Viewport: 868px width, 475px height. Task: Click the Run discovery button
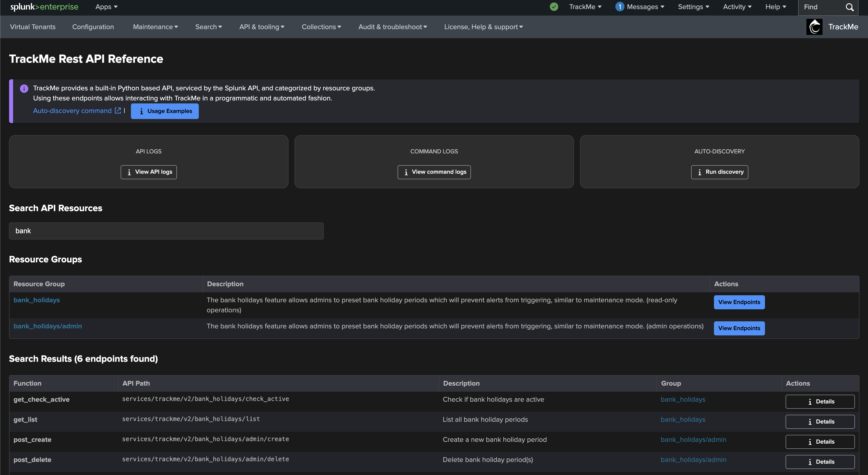[x=719, y=172]
